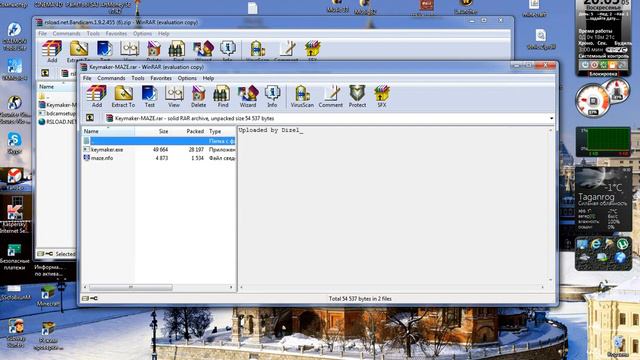Click right arrow of file list scrollbar
Viewport: 640px width, 360px height.
click(231, 287)
